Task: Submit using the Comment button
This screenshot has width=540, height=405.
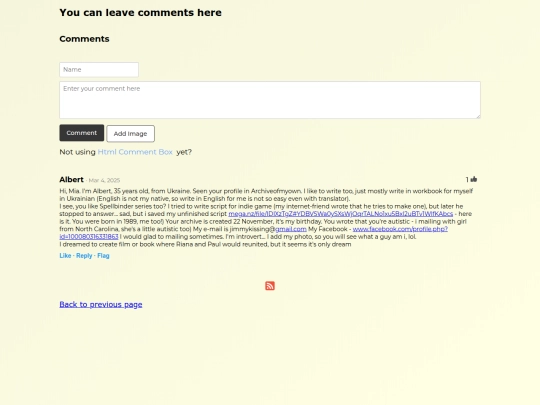Action: point(82,133)
